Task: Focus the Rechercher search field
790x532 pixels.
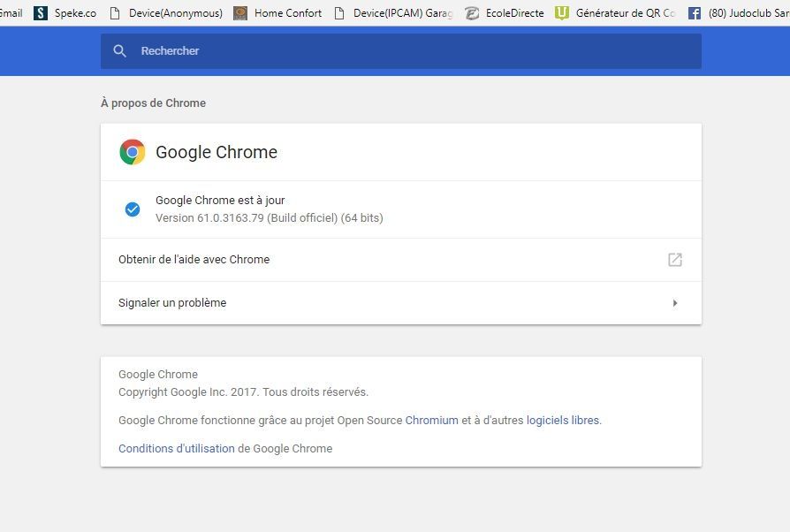Action: point(400,51)
